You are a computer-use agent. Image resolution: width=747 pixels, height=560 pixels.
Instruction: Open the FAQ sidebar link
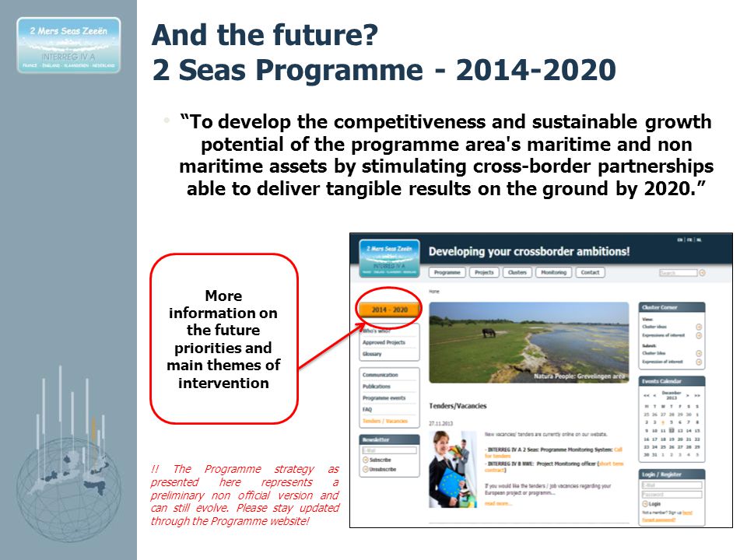366,409
